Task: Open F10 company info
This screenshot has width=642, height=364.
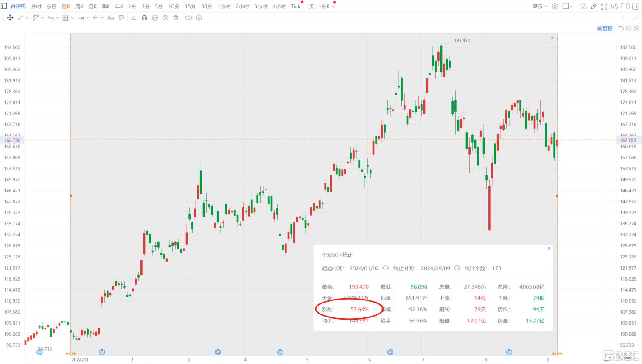Action: coord(625,6)
